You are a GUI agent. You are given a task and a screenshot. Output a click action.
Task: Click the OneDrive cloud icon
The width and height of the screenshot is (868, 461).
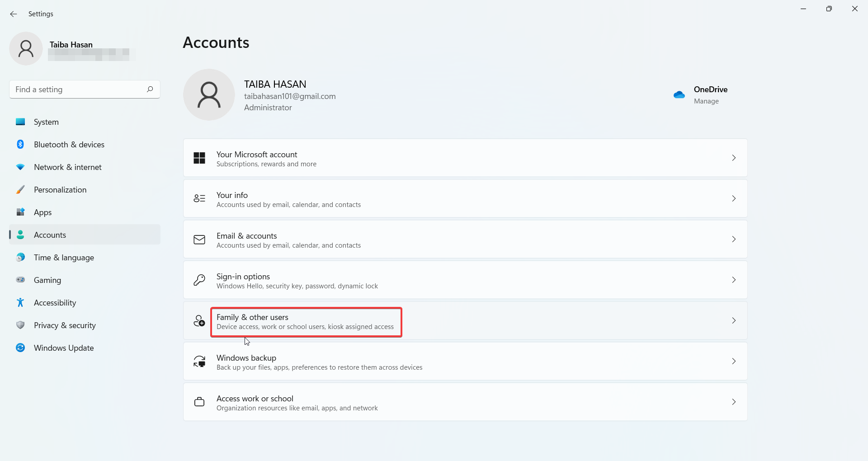click(679, 94)
